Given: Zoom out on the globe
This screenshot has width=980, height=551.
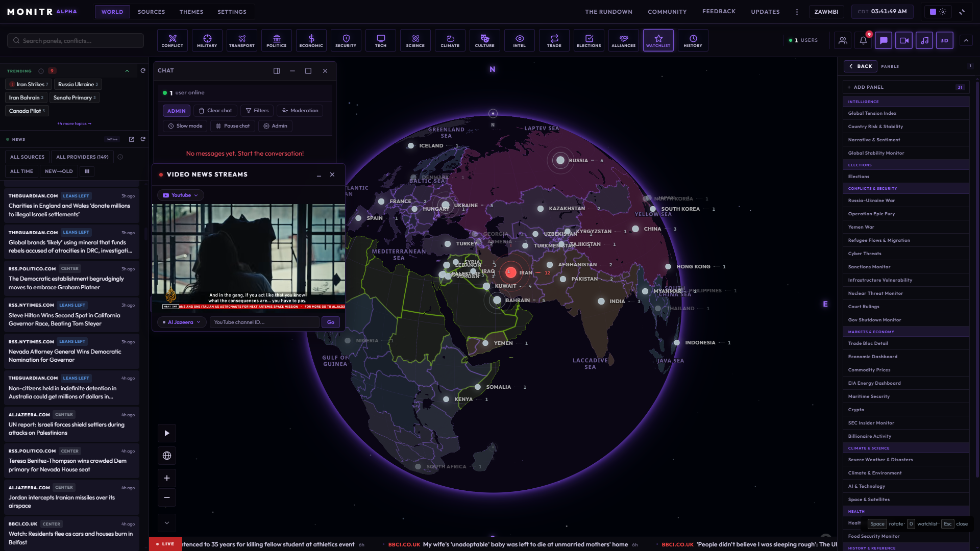Looking at the screenshot, I should point(167,497).
